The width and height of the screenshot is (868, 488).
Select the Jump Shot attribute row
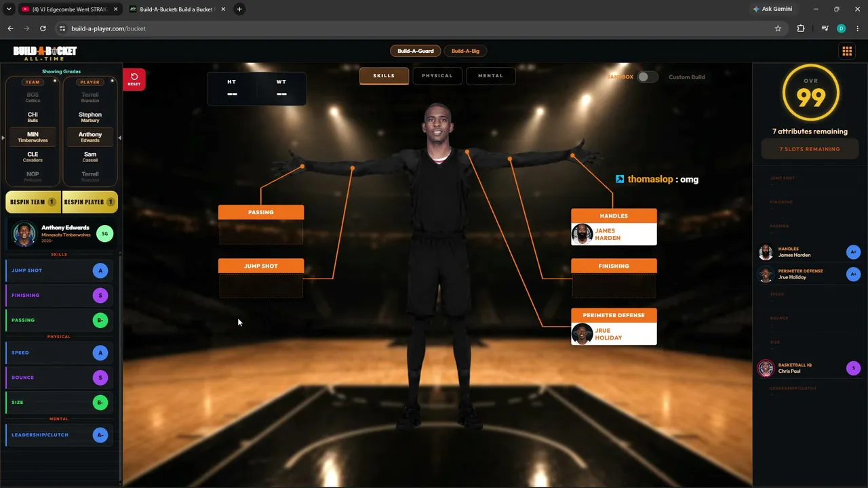click(60, 270)
